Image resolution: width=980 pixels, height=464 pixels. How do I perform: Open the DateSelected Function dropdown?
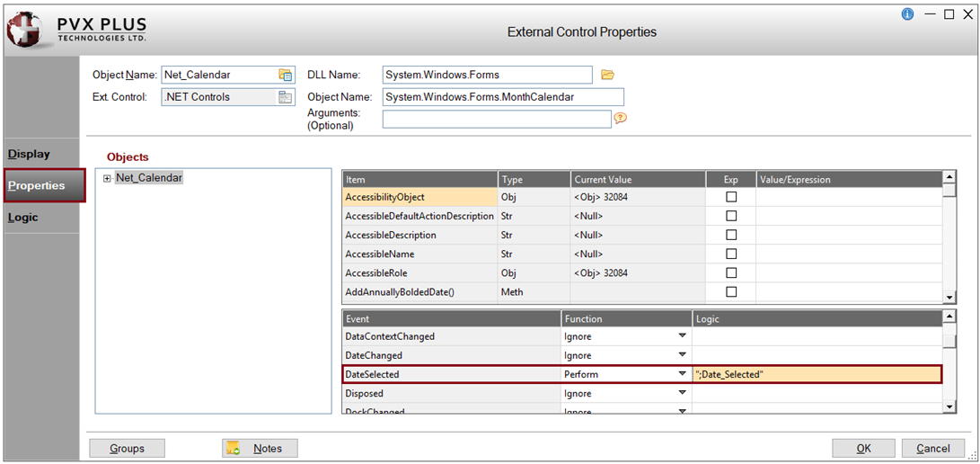(x=682, y=374)
